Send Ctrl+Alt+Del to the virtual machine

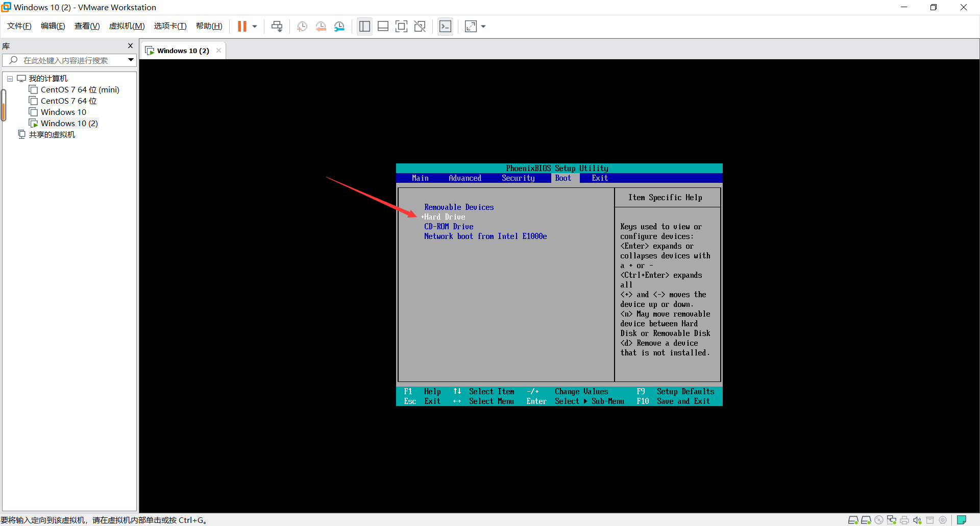tap(277, 27)
